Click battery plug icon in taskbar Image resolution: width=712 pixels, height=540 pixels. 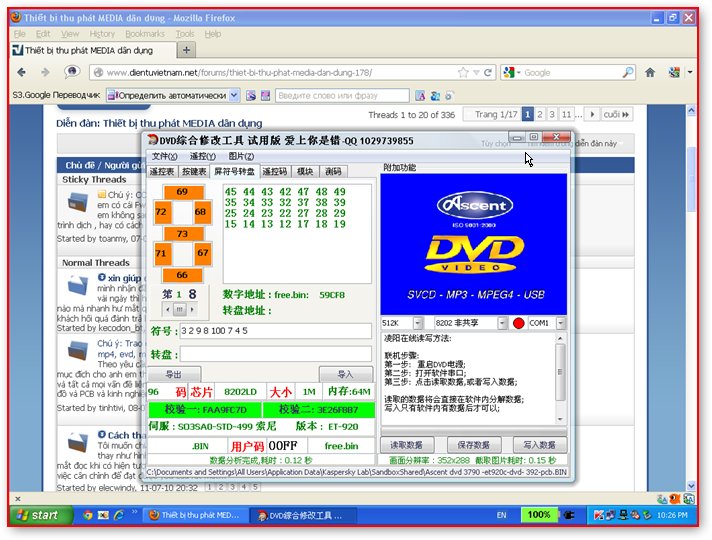(x=569, y=515)
